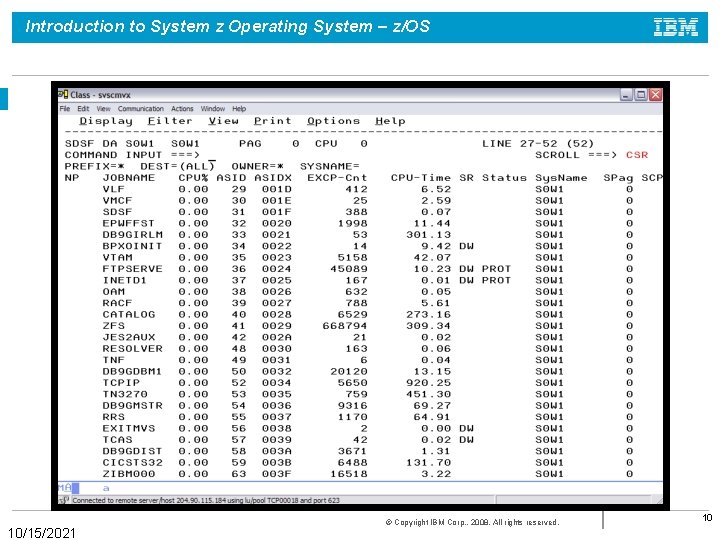Click the SPag column header
Viewport: 720px width, 540px height.
[618, 178]
